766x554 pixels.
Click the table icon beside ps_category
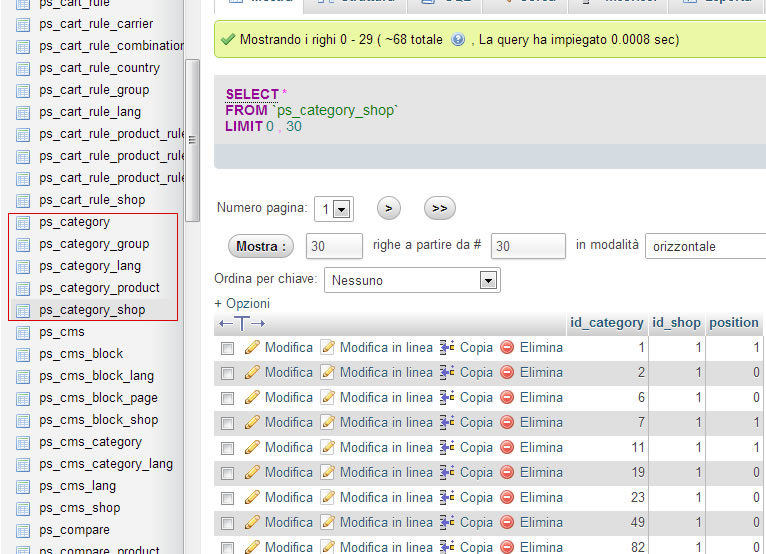click(x=23, y=222)
